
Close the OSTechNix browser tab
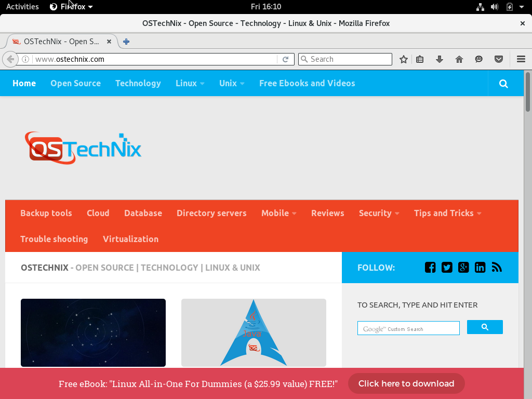(109, 42)
